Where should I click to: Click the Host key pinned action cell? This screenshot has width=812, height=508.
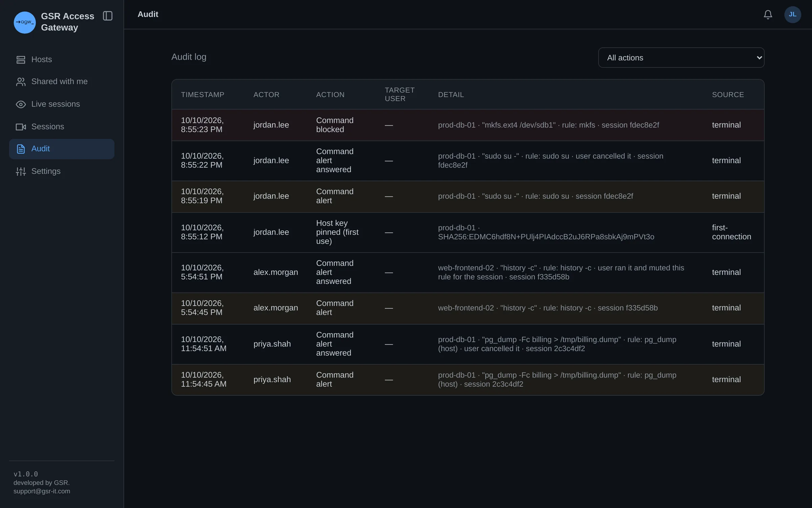tap(337, 232)
